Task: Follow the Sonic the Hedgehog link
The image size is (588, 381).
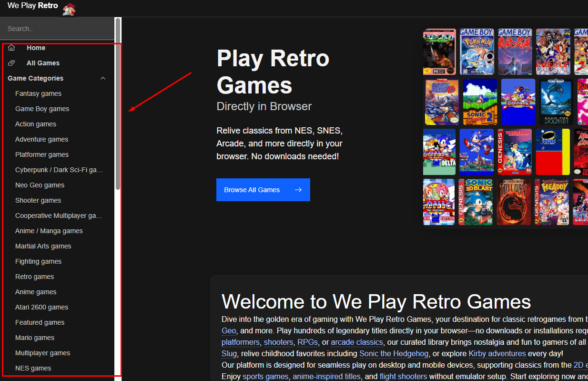Action: tap(394, 354)
